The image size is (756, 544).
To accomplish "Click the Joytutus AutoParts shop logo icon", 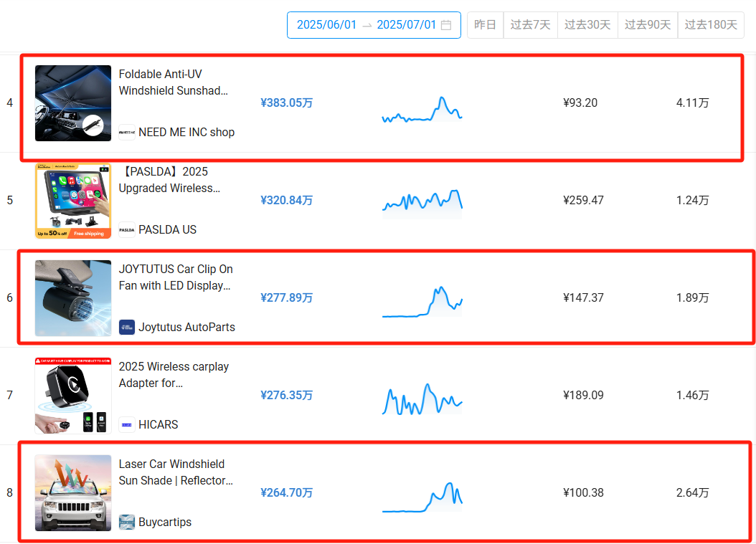I will pyautogui.click(x=127, y=327).
